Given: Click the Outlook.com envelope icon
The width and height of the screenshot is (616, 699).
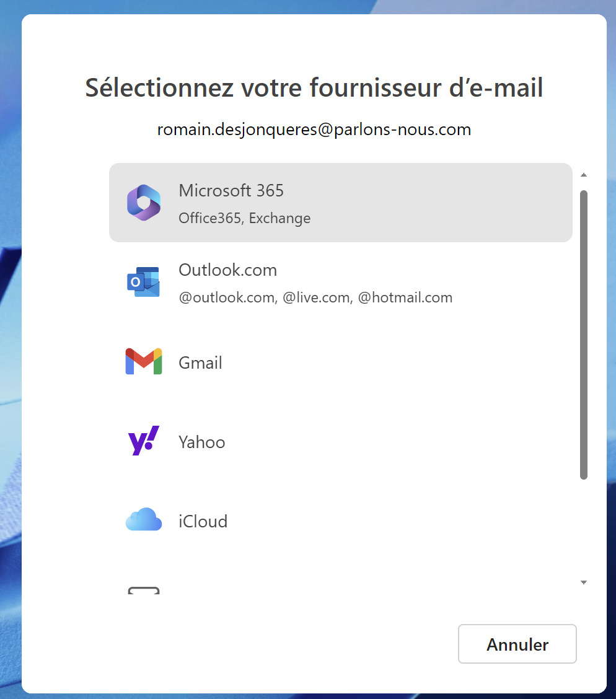Looking at the screenshot, I should (x=144, y=283).
